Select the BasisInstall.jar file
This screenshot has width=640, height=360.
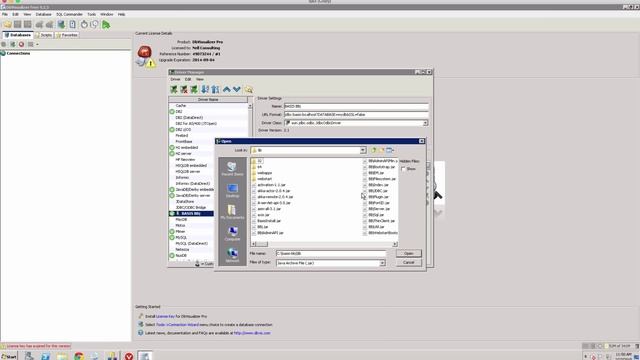tap(266, 221)
